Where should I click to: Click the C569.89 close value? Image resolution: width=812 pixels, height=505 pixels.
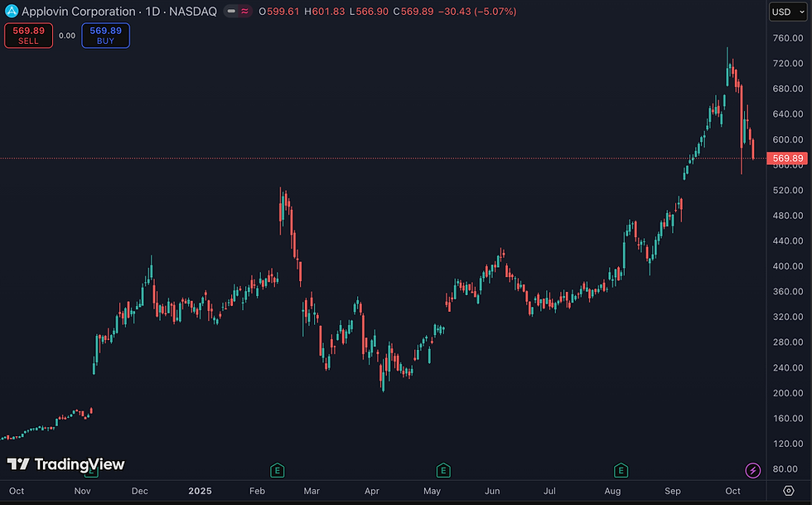coord(413,12)
